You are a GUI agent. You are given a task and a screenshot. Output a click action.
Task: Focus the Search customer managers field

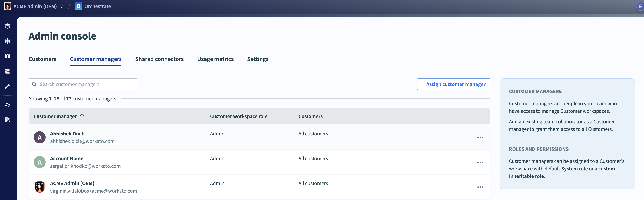86,84
